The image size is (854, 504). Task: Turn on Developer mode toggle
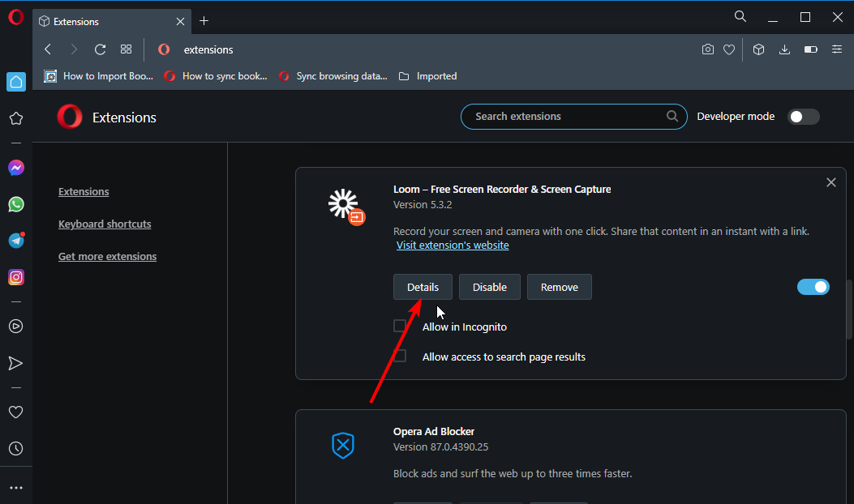804,117
